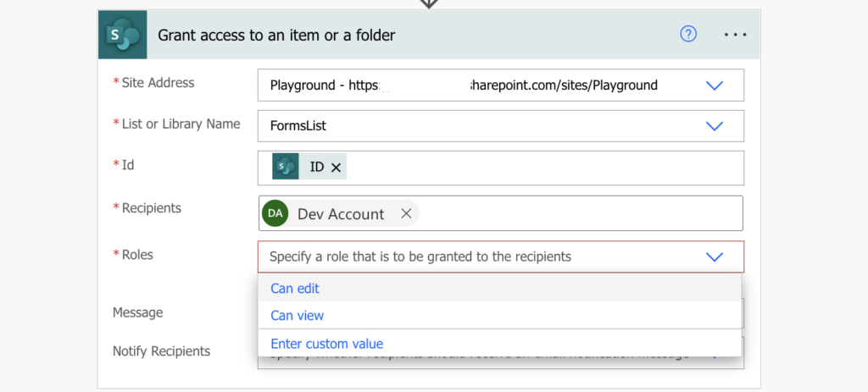This screenshot has width=868, height=392.
Task: Collapse the Roles dropdown chevron
Action: point(715,257)
